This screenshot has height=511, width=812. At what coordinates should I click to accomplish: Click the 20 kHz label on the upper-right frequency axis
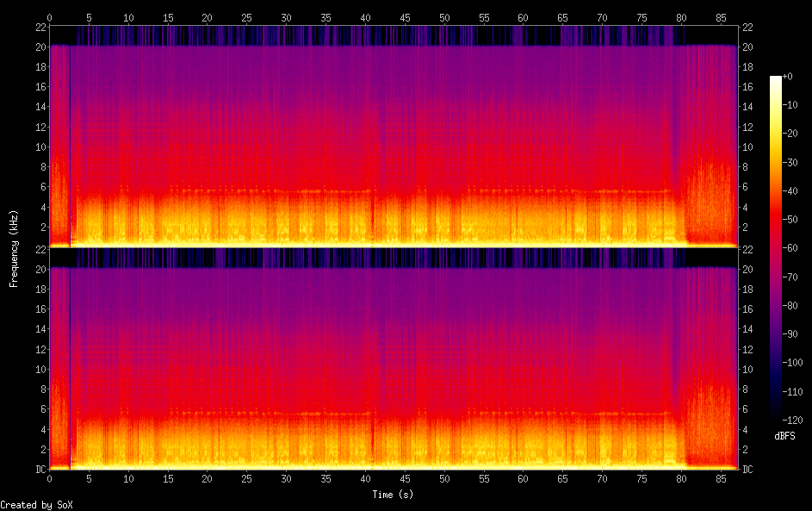point(747,47)
